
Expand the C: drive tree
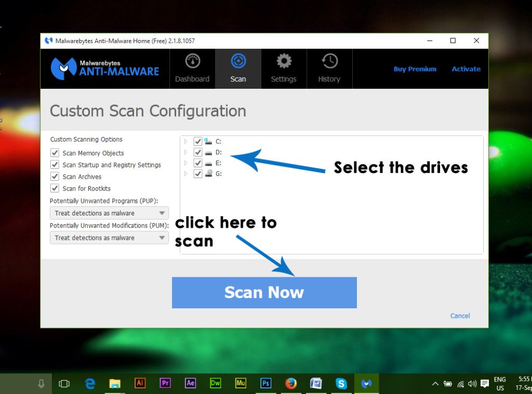coord(185,141)
